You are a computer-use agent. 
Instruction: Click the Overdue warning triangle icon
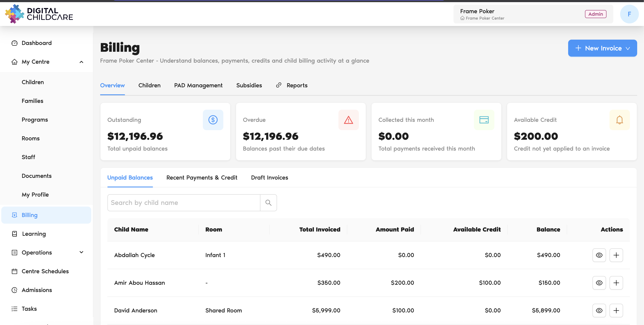[348, 120]
